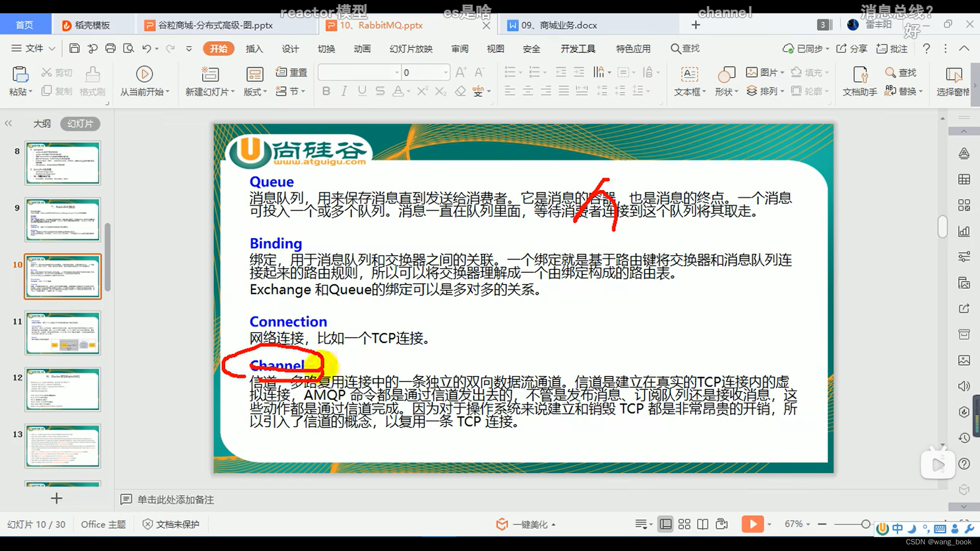Click the Reset (重置) button
980x551 pixels.
[x=291, y=72]
